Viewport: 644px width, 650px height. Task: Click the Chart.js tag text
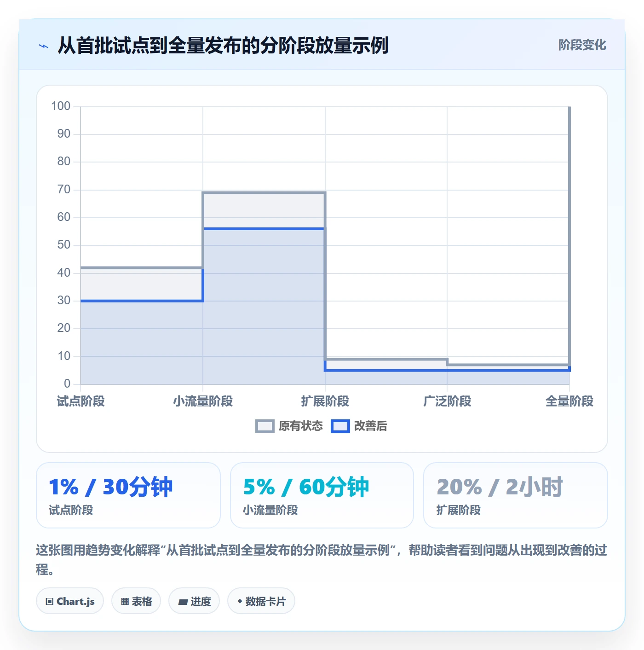(x=75, y=602)
